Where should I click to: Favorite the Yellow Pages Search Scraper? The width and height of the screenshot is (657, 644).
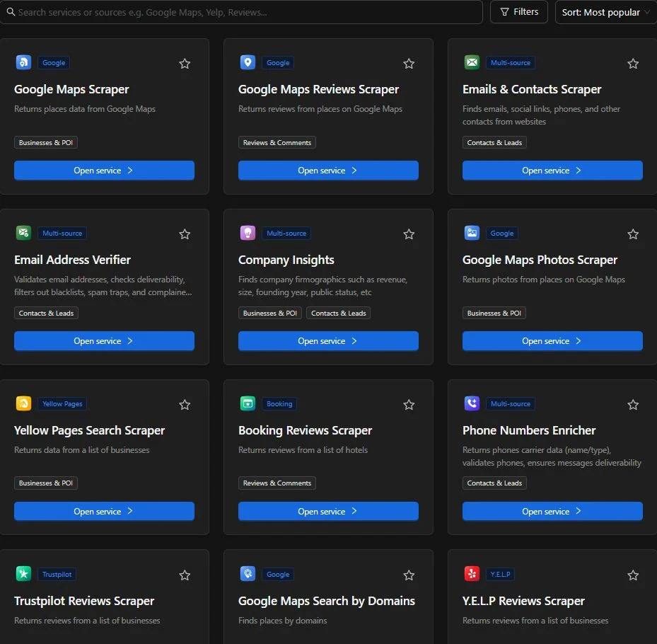[185, 405]
